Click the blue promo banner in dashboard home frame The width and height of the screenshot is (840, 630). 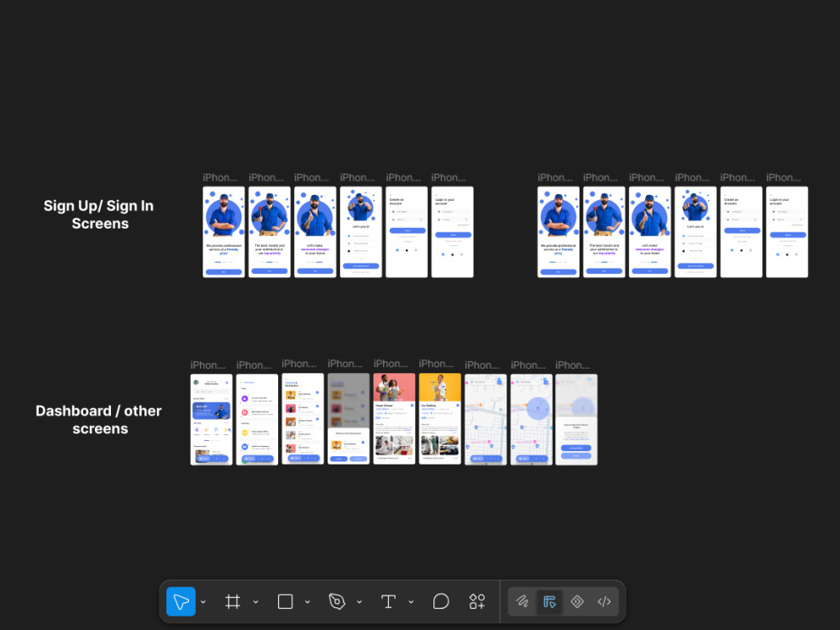click(212, 411)
